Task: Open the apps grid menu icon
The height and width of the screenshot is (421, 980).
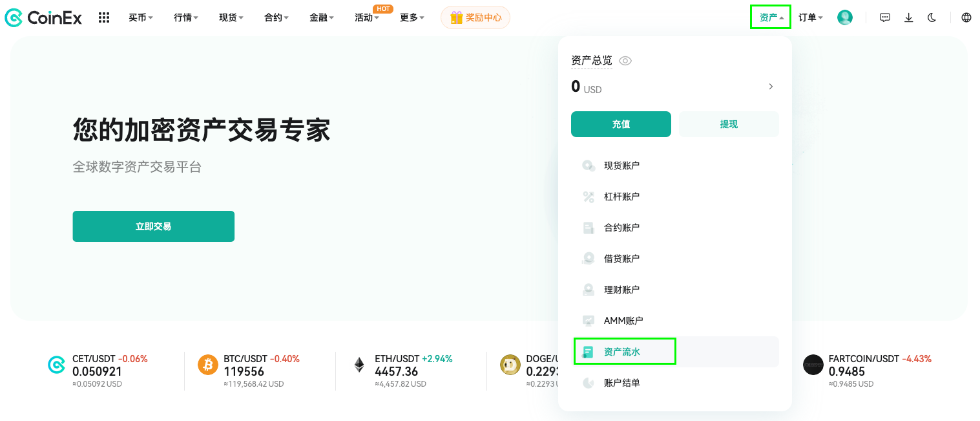Action: (104, 17)
